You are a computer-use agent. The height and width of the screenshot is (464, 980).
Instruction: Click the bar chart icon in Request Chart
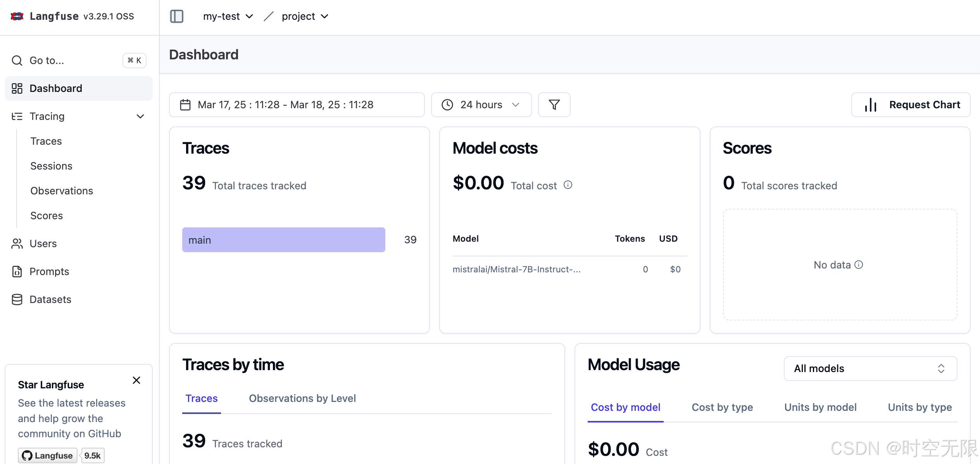[x=871, y=105]
